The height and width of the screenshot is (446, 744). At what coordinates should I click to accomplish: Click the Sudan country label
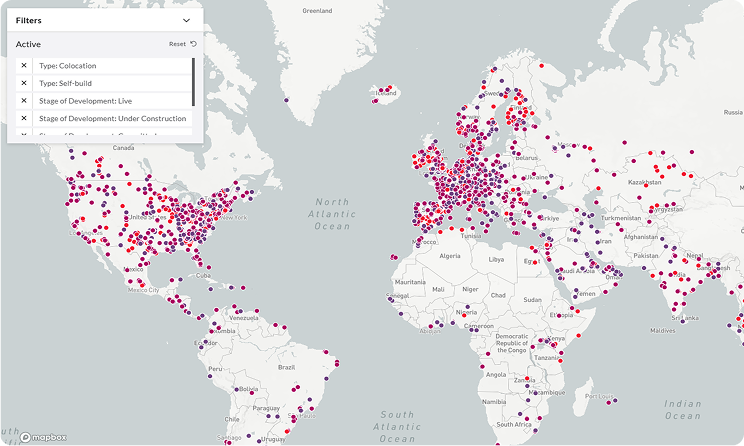532,300
